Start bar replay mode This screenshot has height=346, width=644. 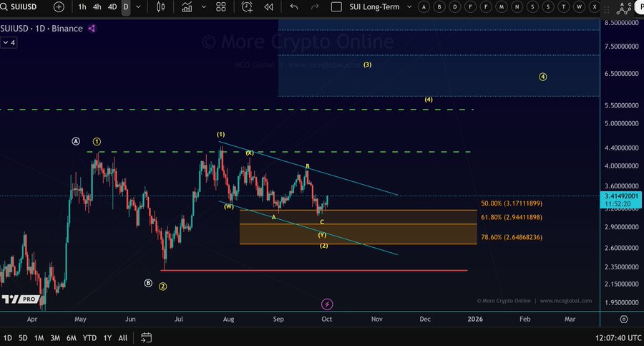[x=268, y=6]
